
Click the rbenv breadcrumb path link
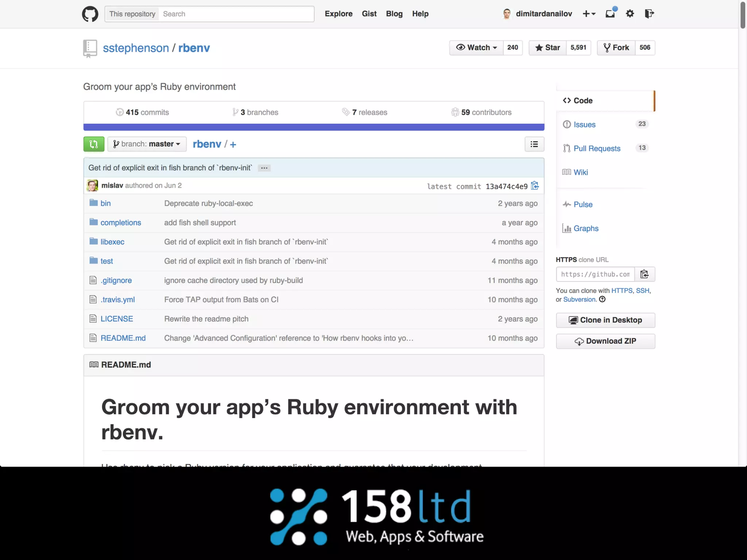tap(207, 144)
